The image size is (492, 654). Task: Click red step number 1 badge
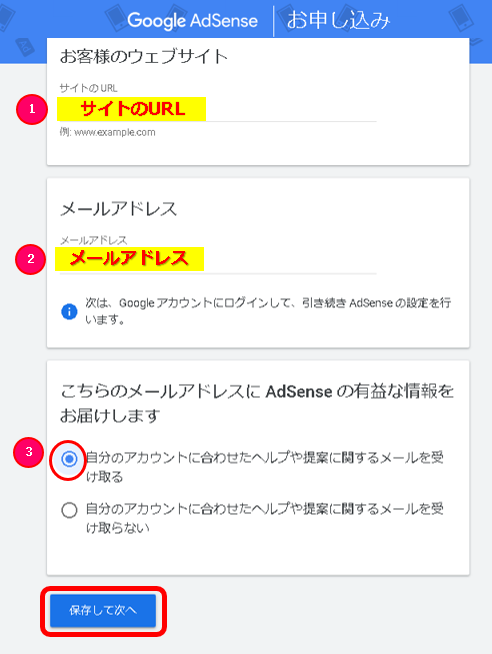coord(32,109)
